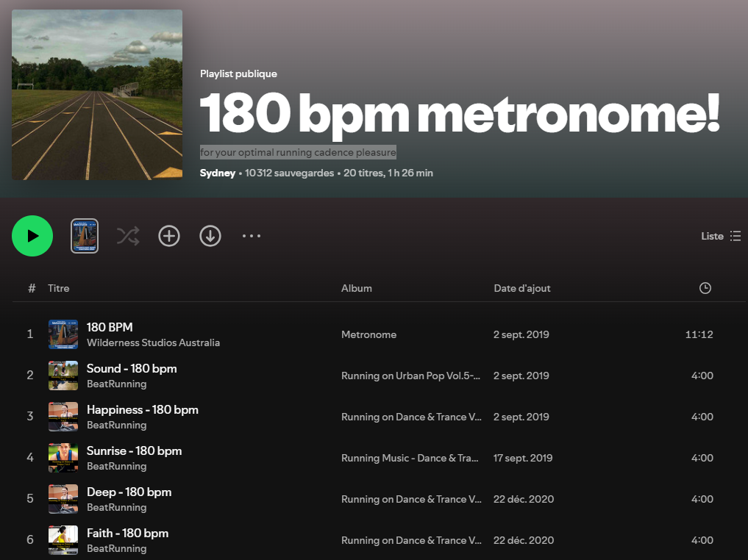Open the Liste view options dropdown
The image size is (748, 560).
coord(721,236)
